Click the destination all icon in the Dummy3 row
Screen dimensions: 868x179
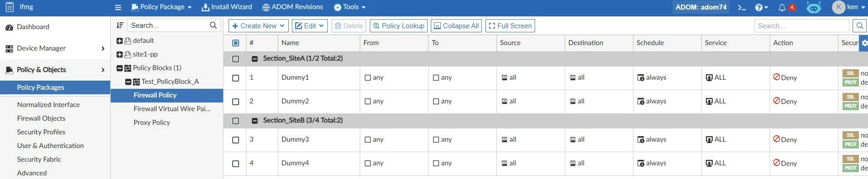pyautogui.click(x=572, y=140)
